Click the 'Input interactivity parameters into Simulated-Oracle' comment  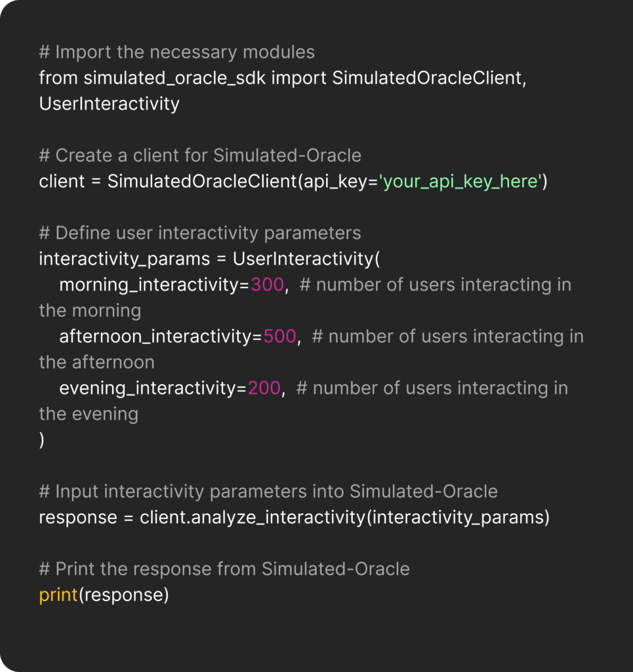(x=268, y=492)
